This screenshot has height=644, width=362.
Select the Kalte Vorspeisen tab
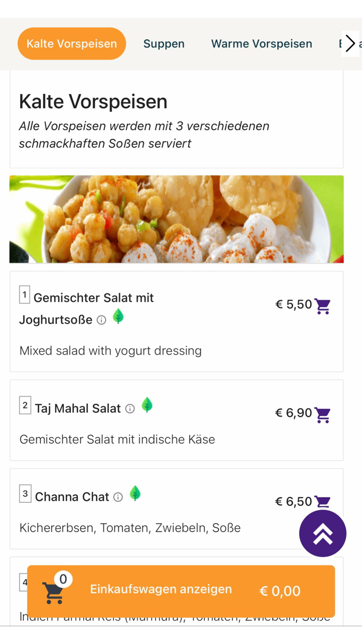tap(71, 44)
